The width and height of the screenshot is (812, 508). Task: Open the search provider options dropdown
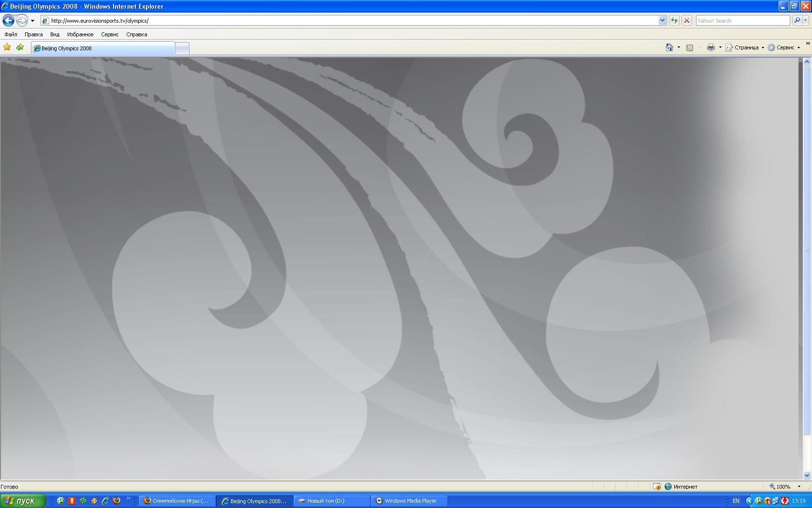tap(805, 20)
